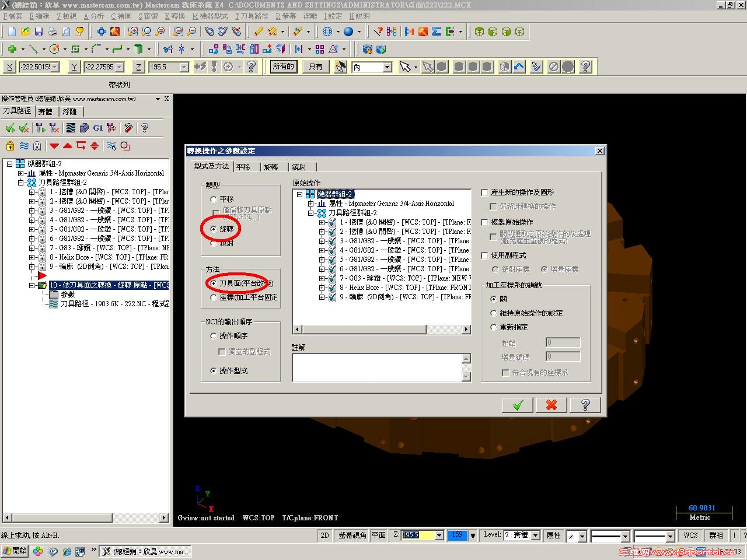Open the Y coordinate dropdown
This screenshot has height=560, width=747.
(x=120, y=67)
